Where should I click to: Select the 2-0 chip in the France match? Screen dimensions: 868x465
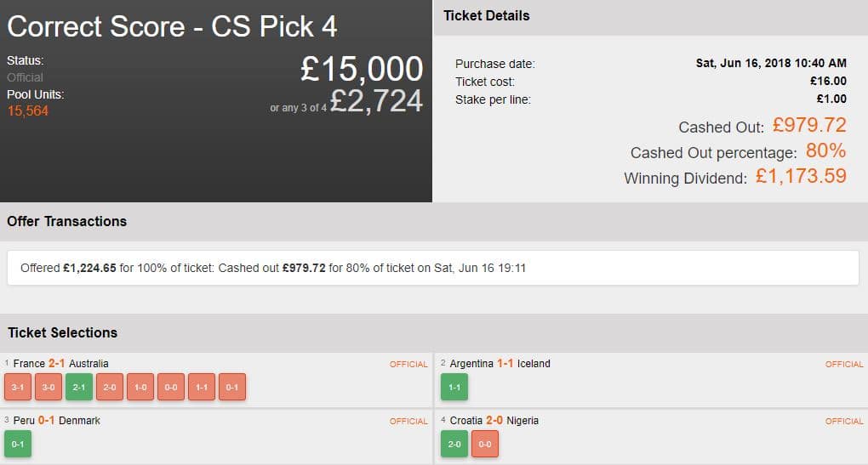(110, 387)
